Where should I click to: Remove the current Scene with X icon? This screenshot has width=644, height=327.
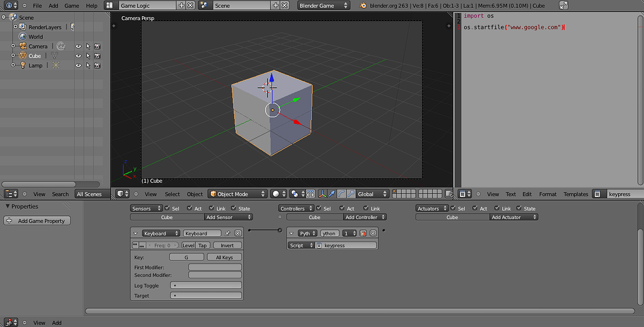coord(284,6)
